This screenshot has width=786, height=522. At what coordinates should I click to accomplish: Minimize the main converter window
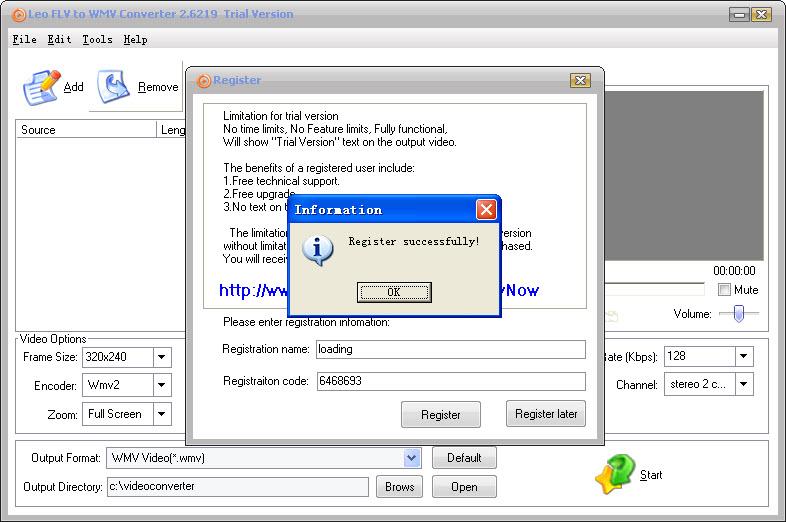tap(739, 15)
